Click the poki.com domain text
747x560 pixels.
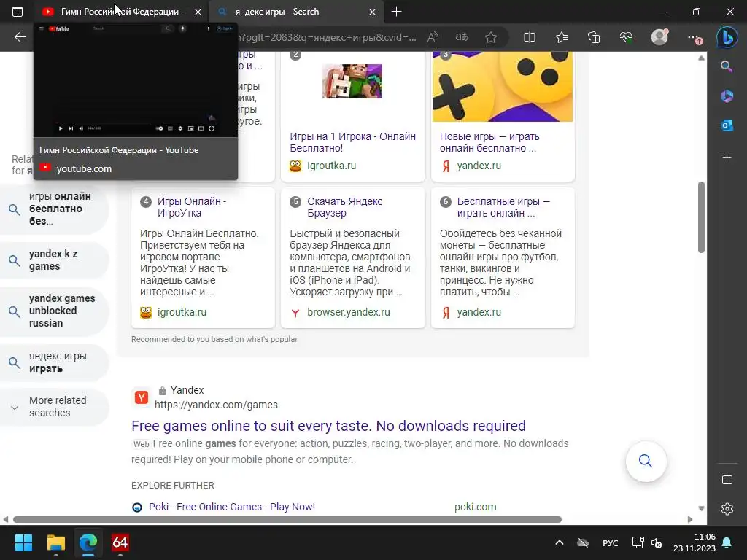coord(475,507)
